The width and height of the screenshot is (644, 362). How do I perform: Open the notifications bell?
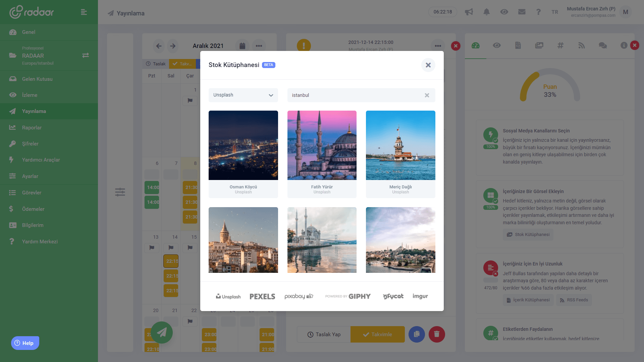point(486,12)
